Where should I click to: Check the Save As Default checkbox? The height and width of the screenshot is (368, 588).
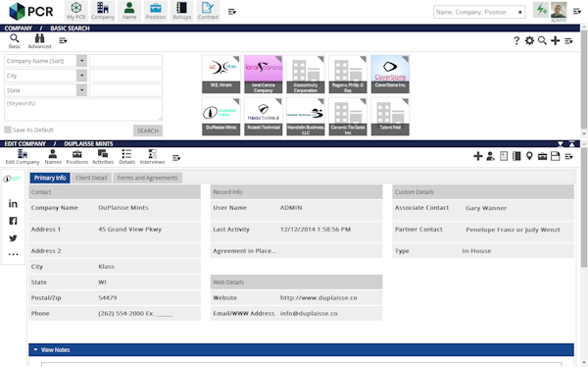8,130
